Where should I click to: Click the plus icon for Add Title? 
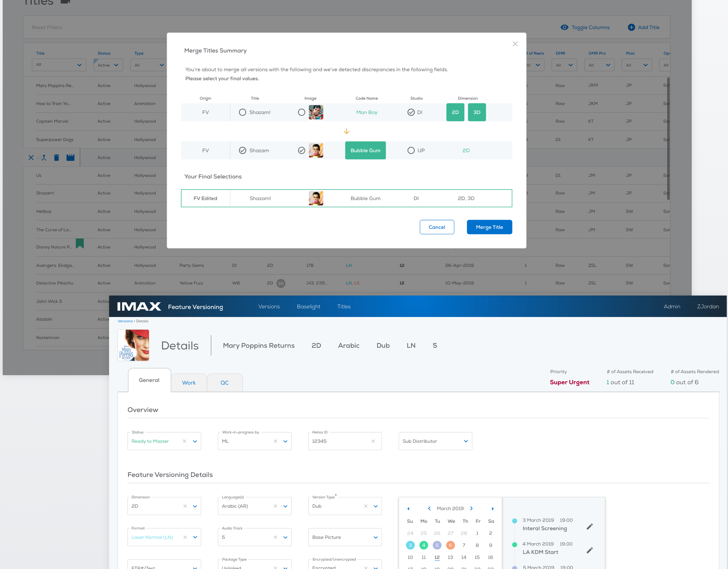tap(631, 27)
